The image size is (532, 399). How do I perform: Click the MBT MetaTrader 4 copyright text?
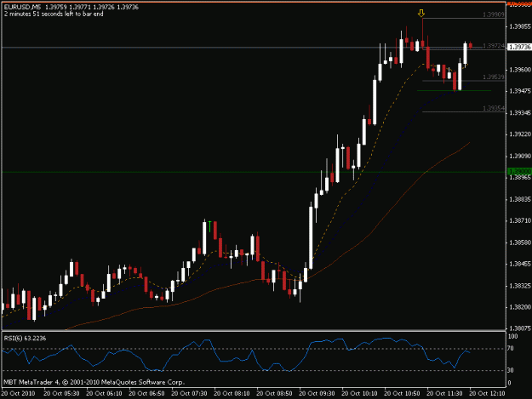(x=94, y=382)
